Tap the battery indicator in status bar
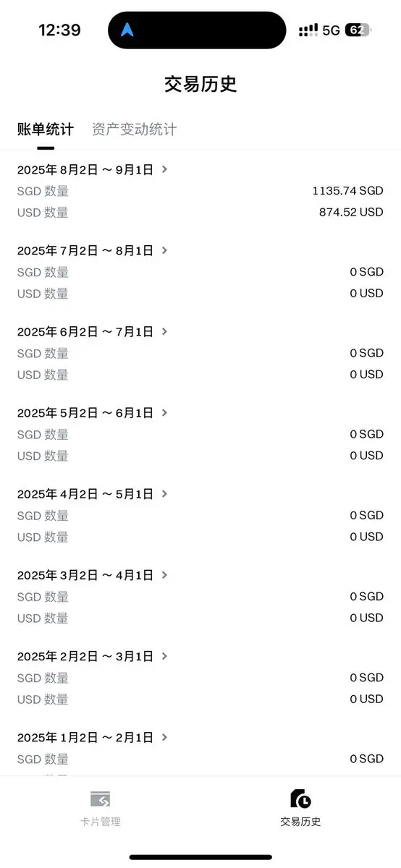 pyautogui.click(x=358, y=30)
